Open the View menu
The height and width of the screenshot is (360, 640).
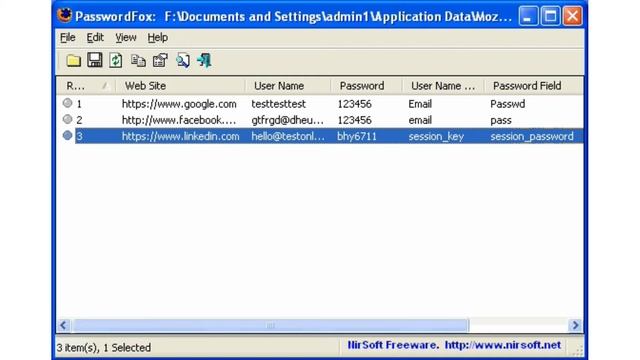pyautogui.click(x=126, y=38)
